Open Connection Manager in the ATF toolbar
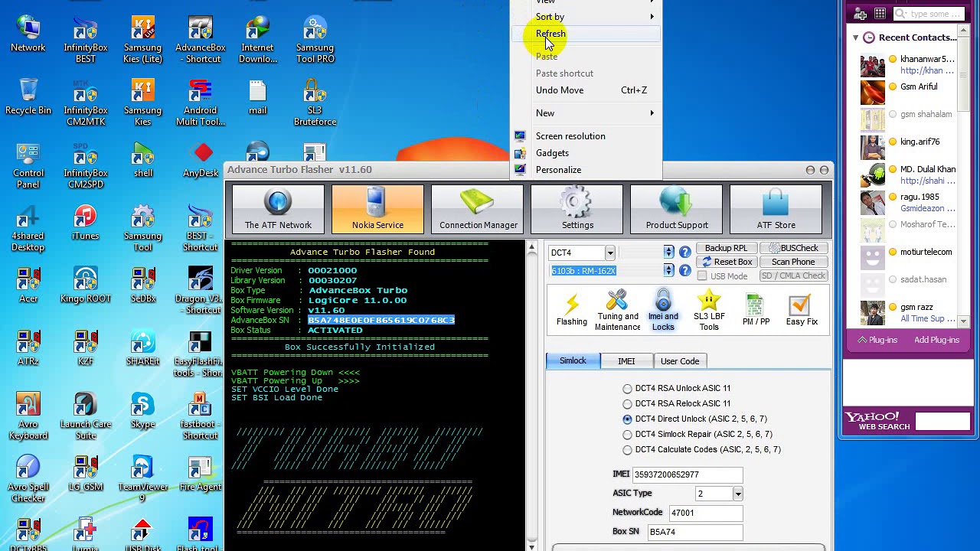 coord(478,208)
